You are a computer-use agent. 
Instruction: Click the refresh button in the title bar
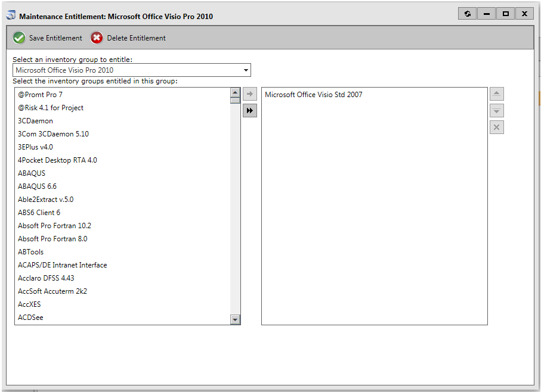(467, 14)
